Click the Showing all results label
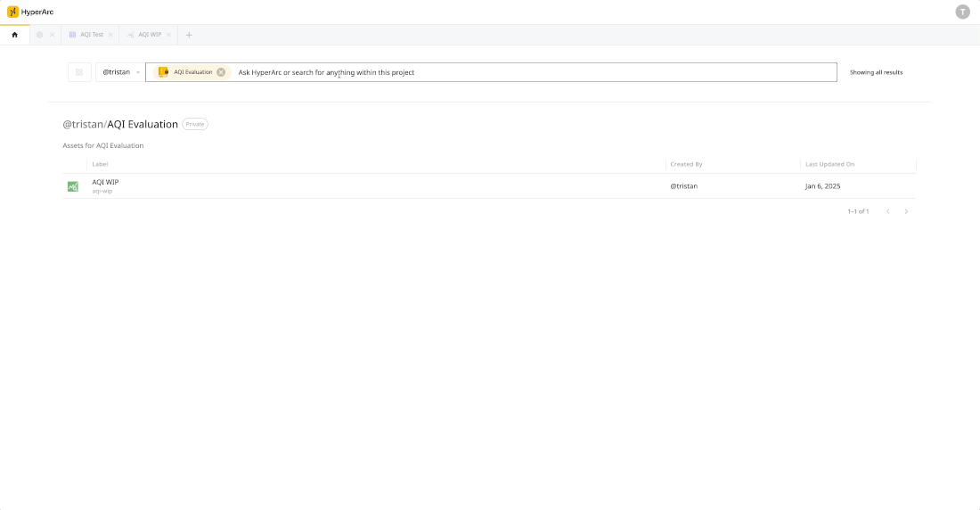Screen dimensions: 980x510 tap(877, 72)
